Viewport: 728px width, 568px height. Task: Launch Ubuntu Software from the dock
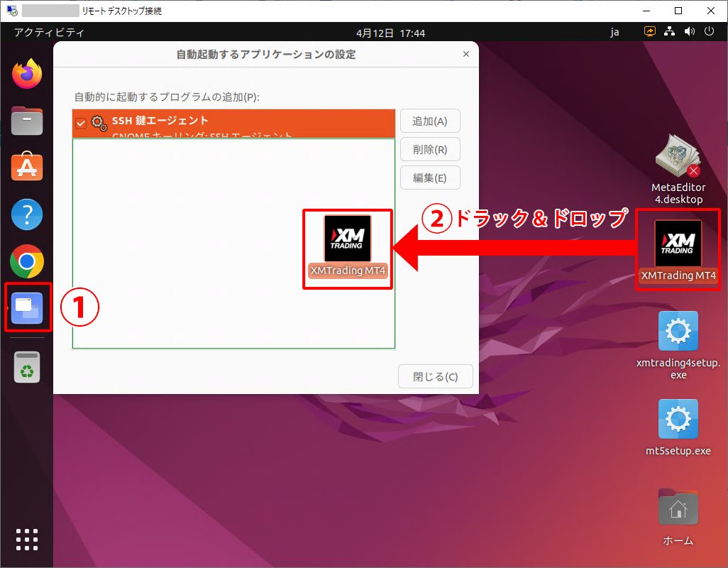coord(27,167)
